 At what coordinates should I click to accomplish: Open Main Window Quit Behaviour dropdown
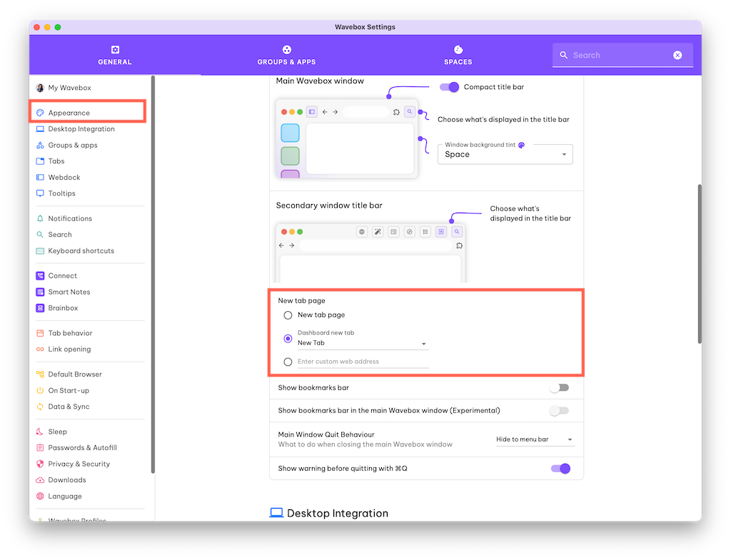point(535,439)
